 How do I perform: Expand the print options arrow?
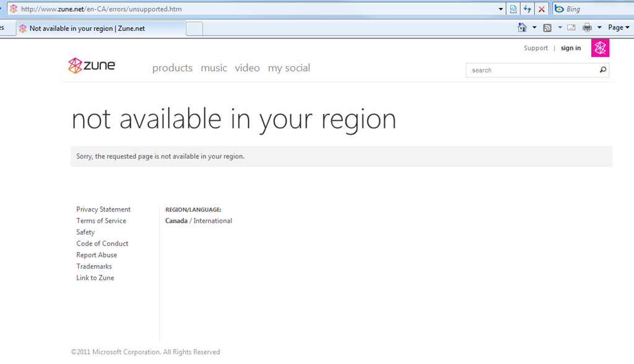(x=599, y=27)
